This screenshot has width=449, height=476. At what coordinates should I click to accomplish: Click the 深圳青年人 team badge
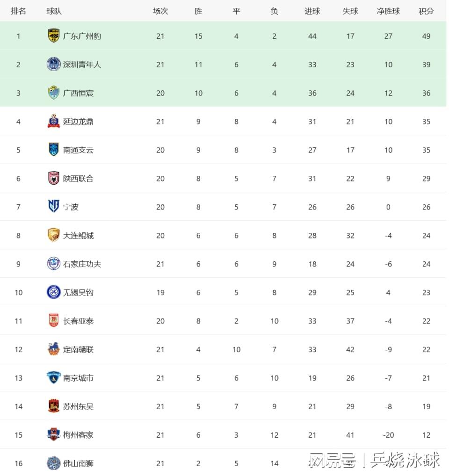coord(54,65)
